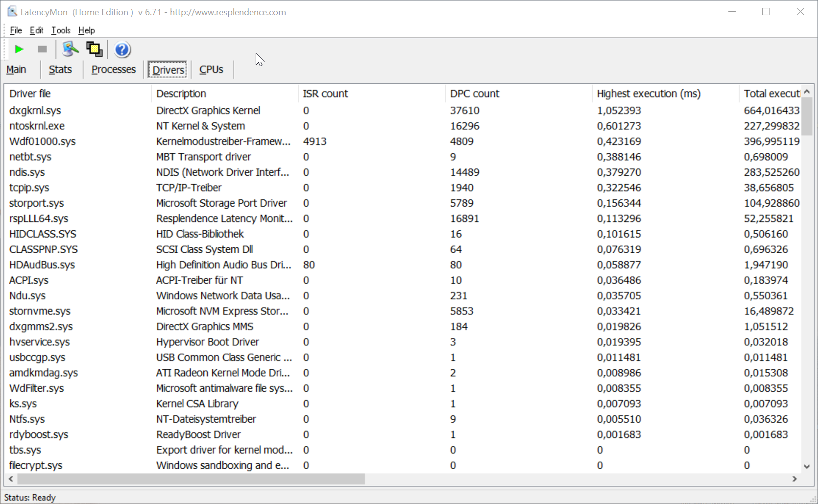Screen dimensions: 818x504
Task: Start monitoring with the green play button
Action: (19, 49)
